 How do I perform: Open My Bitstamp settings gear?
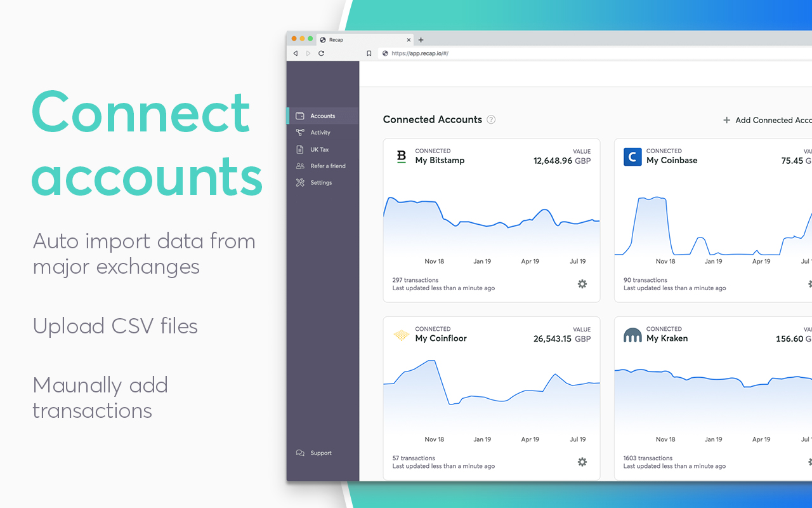pos(582,284)
